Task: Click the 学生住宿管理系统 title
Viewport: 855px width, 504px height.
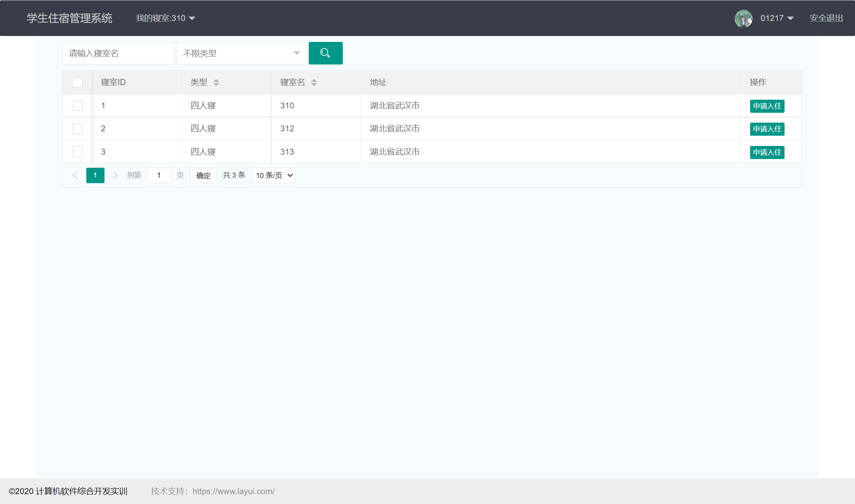Action: point(69,18)
